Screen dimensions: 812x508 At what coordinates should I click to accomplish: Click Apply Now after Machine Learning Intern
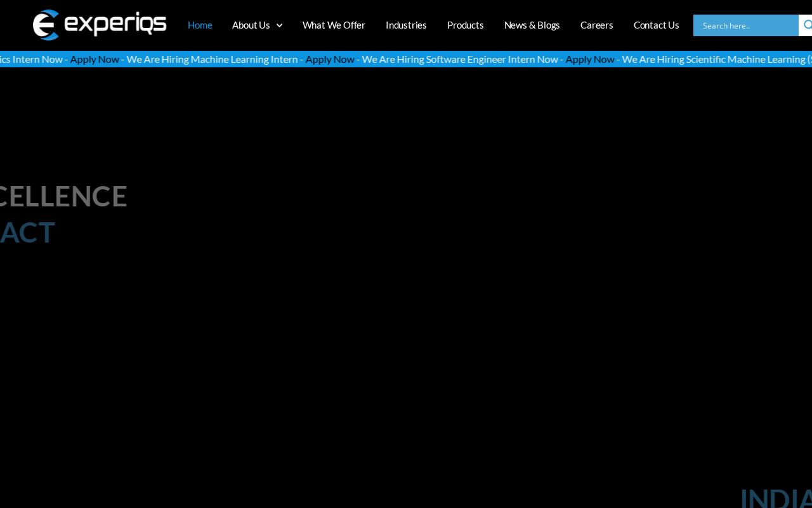pos(330,59)
